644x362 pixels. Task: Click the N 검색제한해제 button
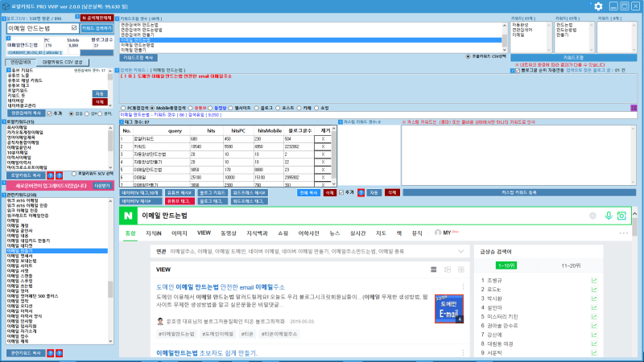[x=97, y=18]
